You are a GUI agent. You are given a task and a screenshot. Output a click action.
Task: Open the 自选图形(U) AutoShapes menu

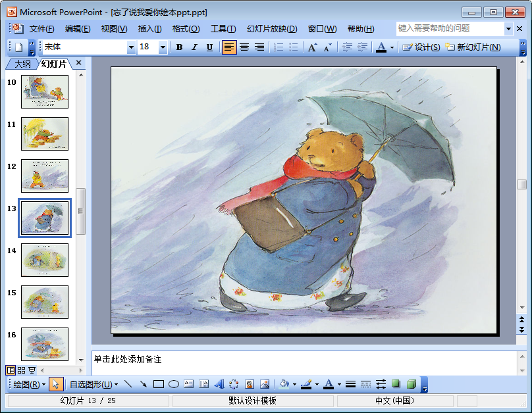[93, 385]
